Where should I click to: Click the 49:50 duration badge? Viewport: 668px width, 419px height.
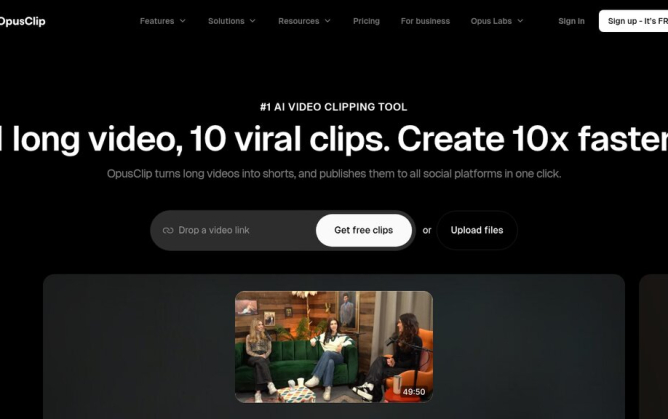pyautogui.click(x=414, y=392)
